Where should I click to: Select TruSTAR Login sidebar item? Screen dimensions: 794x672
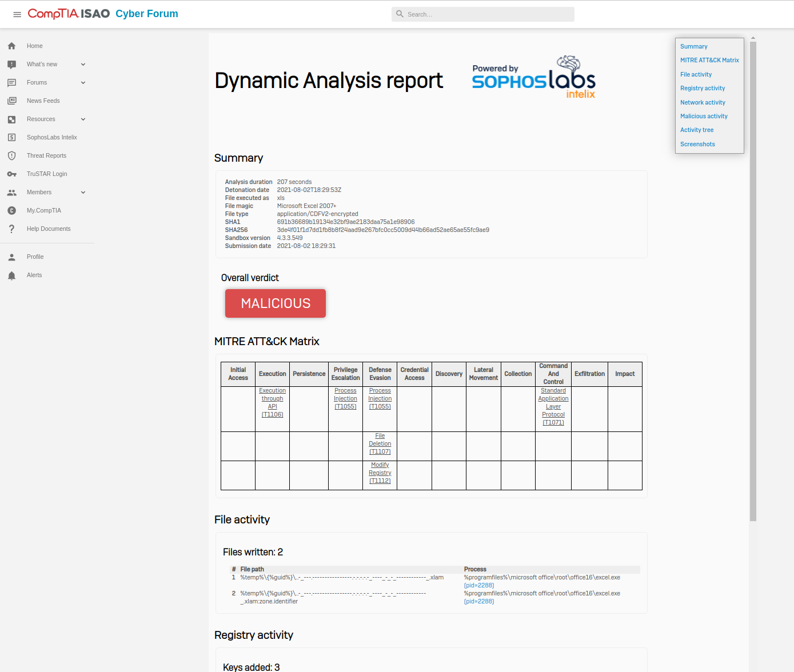[x=47, y=174]
